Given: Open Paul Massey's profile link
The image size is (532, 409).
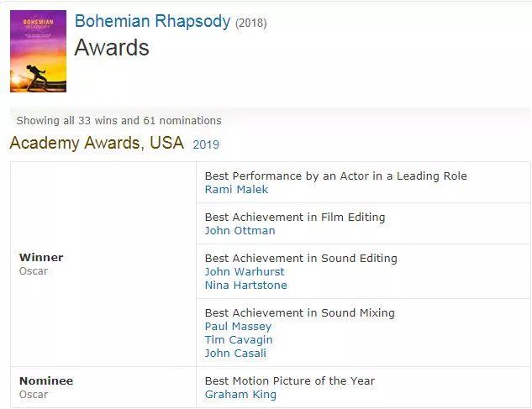Looking at the screenshot, I should tap(238, 326).
